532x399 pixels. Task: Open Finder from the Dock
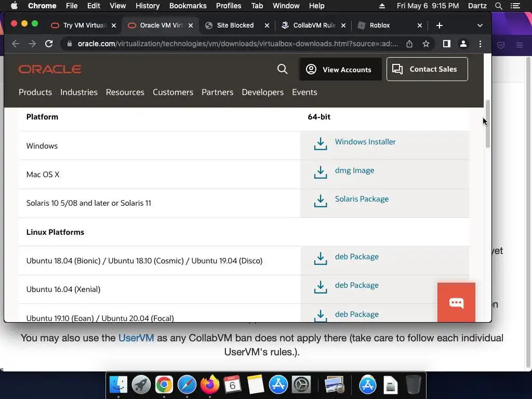point(118,385)
